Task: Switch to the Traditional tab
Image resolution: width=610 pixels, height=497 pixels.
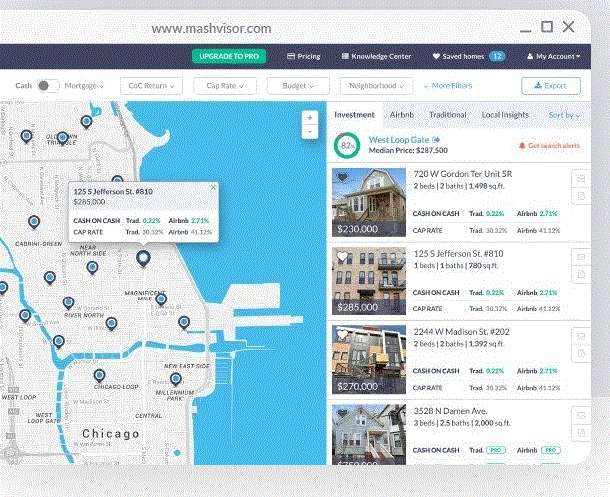Action: [448, 115]
